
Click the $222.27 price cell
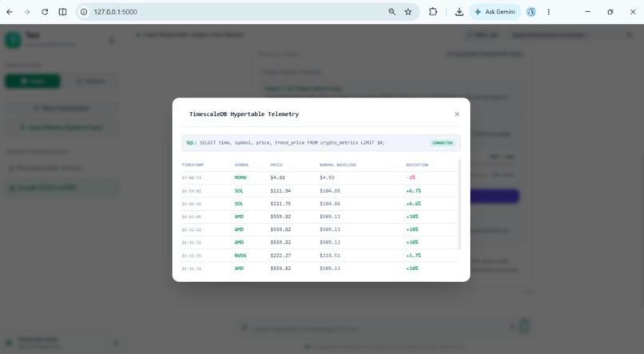coord(280,256)
